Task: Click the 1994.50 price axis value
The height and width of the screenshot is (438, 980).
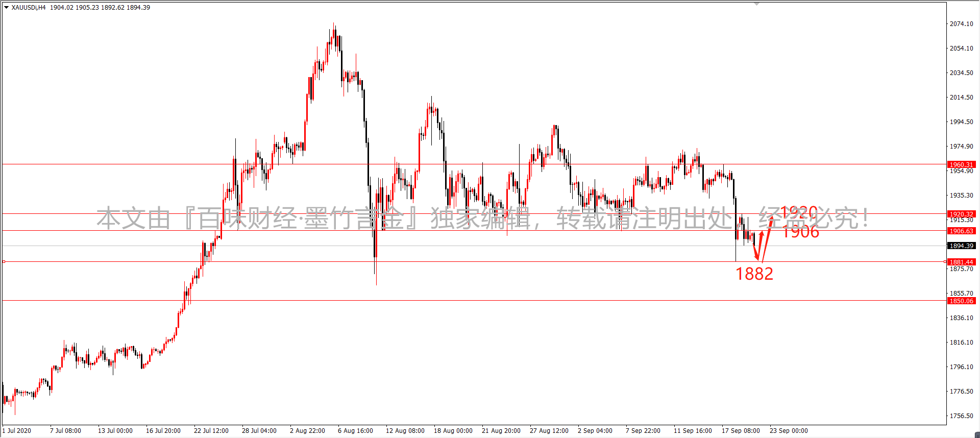Action: [x=961, y=122]
